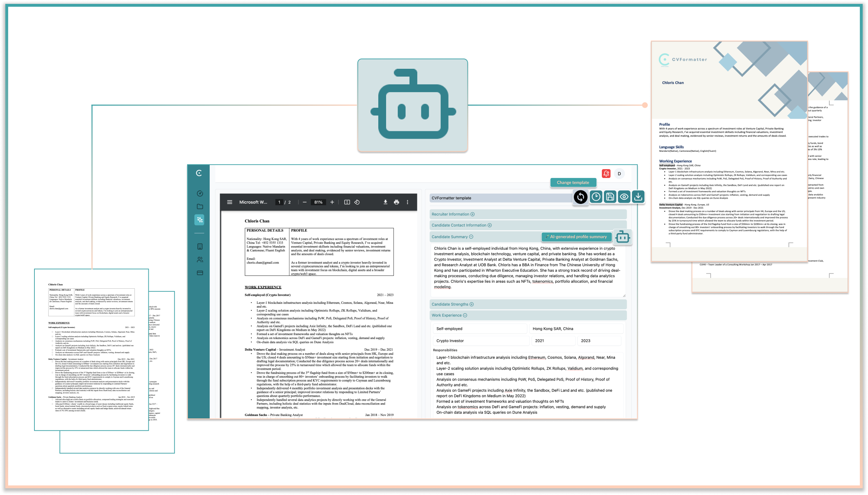Open the red notifications bell
This screenshot has width=868, height=495.
point(606,173)
